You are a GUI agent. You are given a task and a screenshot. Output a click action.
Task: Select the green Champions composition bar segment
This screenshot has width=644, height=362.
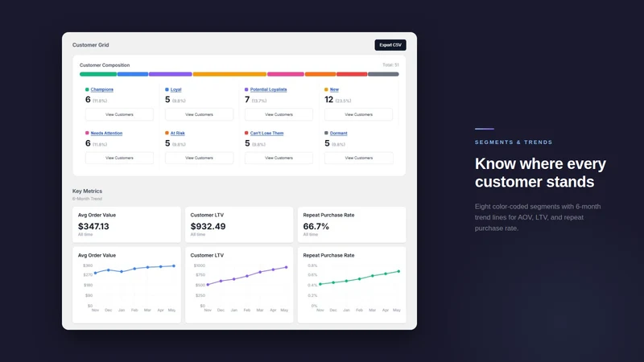(98, 74)
